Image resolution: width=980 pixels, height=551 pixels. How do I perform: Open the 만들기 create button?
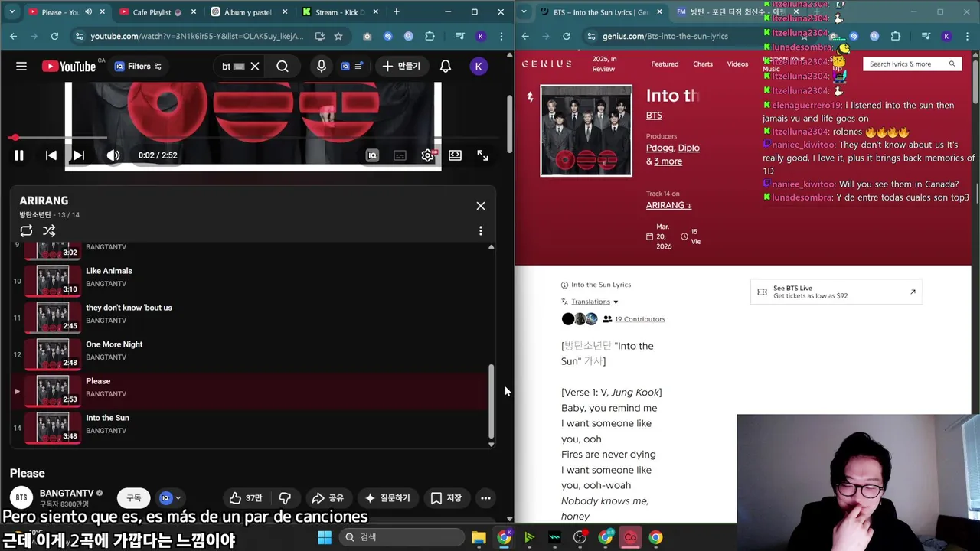coord(401,67)
